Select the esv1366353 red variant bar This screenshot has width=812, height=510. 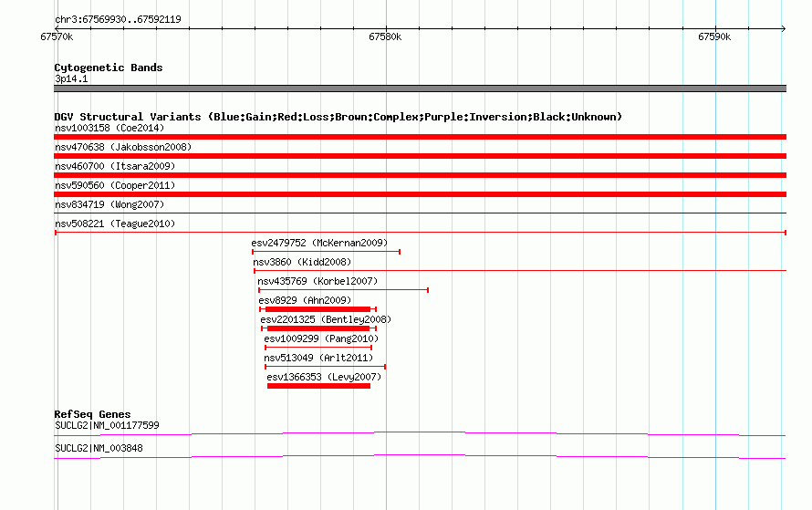[319, 386]
